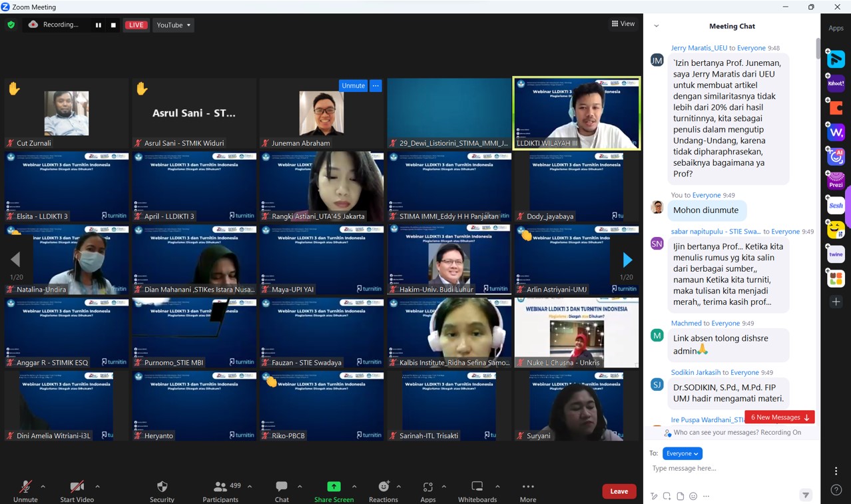This screenshot has width=851, height=504.
Task: Open the Security menu in the toolbar
Action: 162,491
